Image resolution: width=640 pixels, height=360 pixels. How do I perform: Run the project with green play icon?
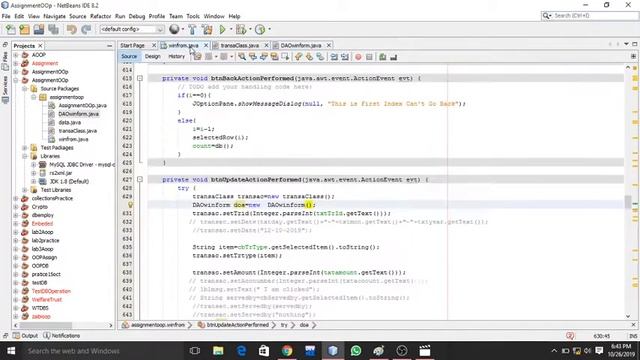point(222,29)
